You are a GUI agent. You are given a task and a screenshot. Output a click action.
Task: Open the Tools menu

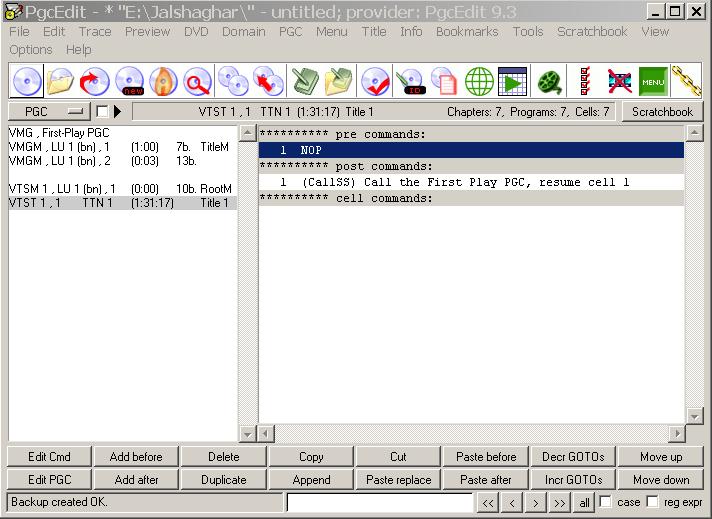528,31
